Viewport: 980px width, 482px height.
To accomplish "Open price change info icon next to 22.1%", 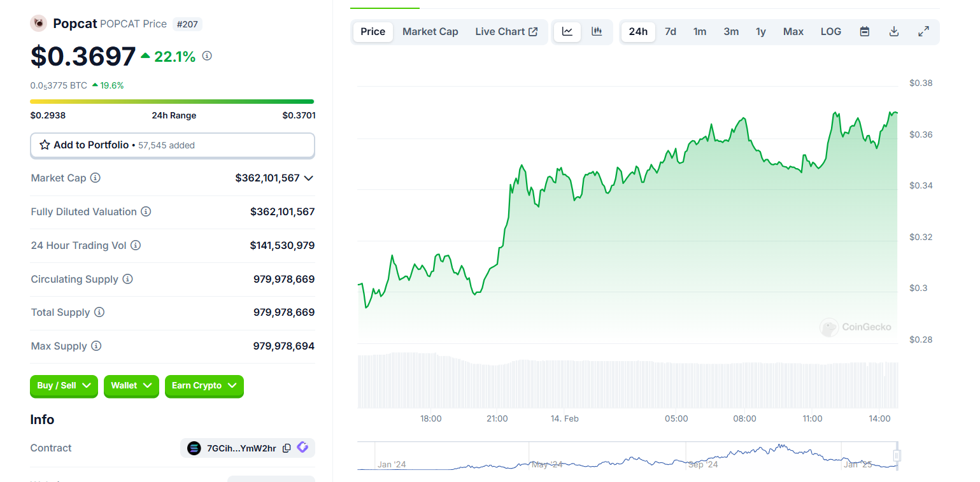I will tap(207, 56).
